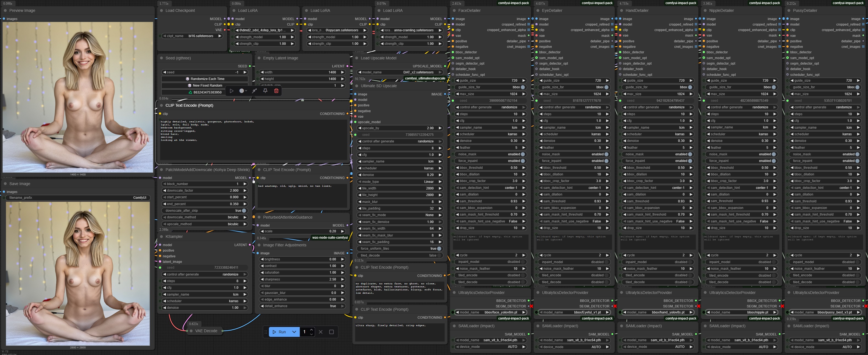Click the 'bad anatomy, old, ugly' negative prompt box
Image resolution: width=868 pixels, height=355 pixels.
pyautogui.click(x=302, y=196)
